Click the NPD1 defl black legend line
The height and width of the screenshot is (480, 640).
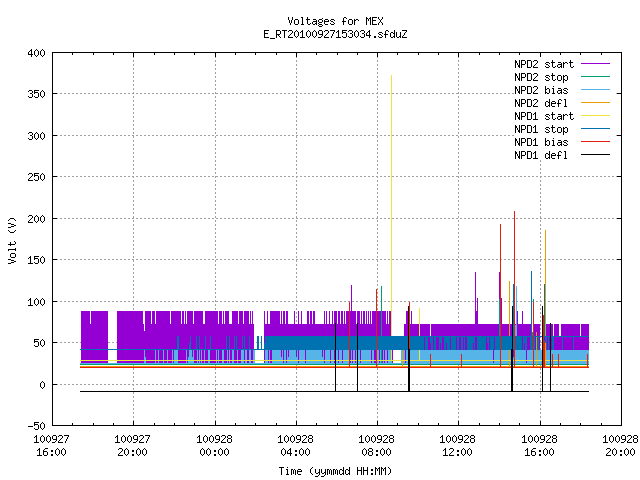[595, 155]
